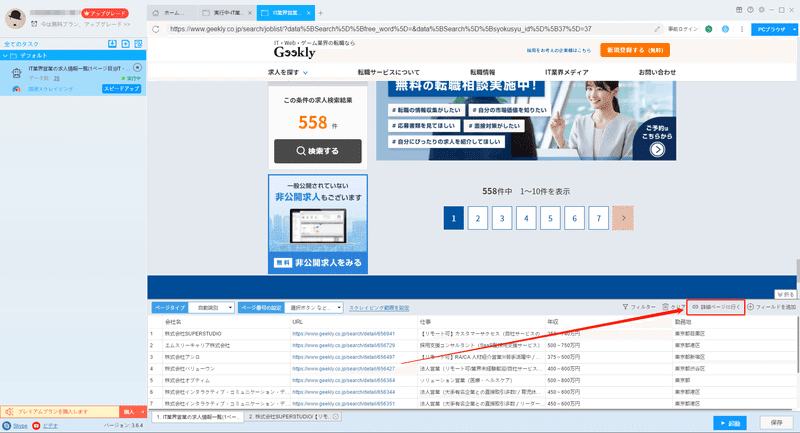Click the help question icon in the title bar

pyautogui.click(x=750, y=10)
